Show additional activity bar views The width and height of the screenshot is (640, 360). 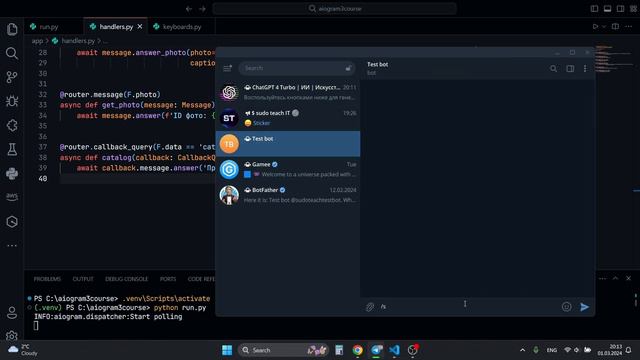coord(12,246)
